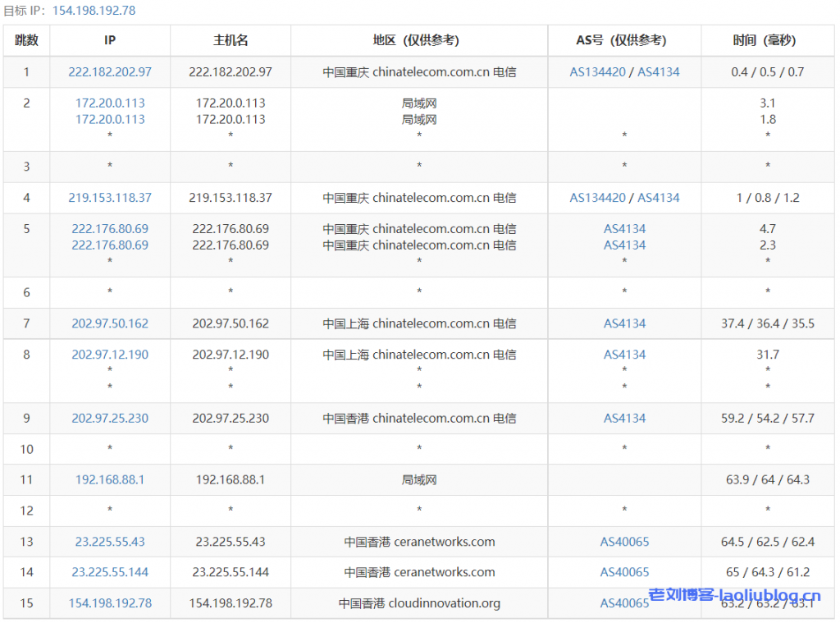Click AS4134 link in hop 9 row
The image size is (840, 623).
point(624,419)
